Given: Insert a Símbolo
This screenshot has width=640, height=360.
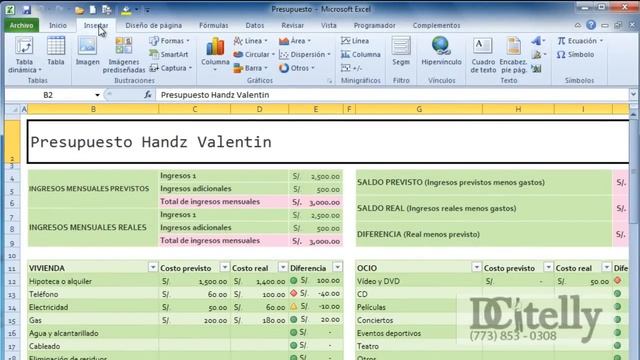Looking at the screenshot, I should (576, 54).
